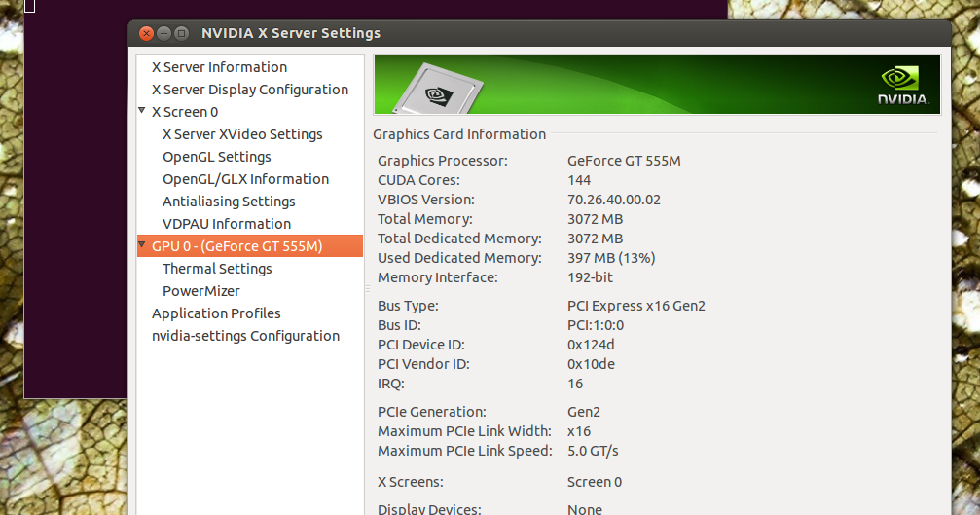Collapse the X Screen 0 triangle

pos(142,111)
